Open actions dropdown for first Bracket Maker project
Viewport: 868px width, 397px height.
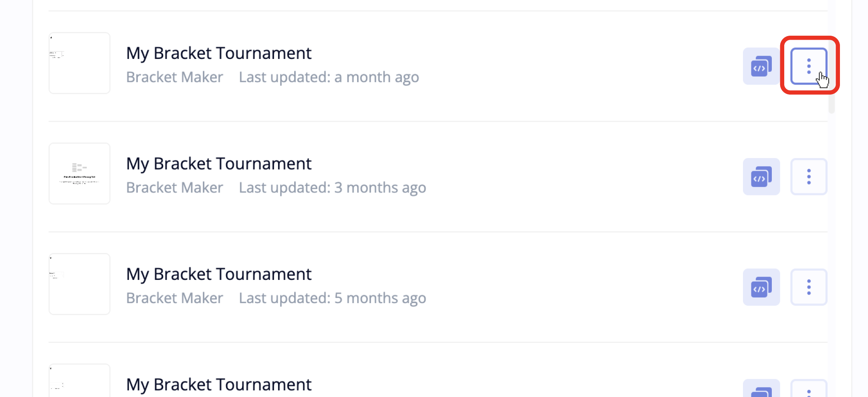coord(809,66)
